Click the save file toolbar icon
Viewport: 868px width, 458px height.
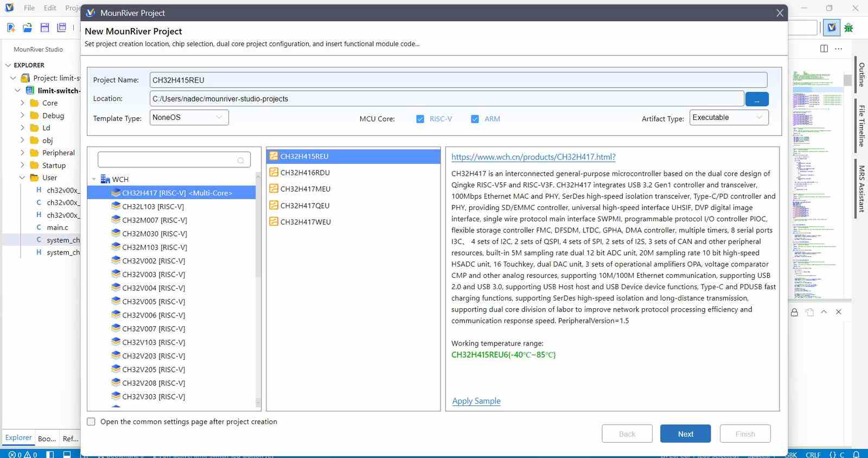(x=44, y=27)
